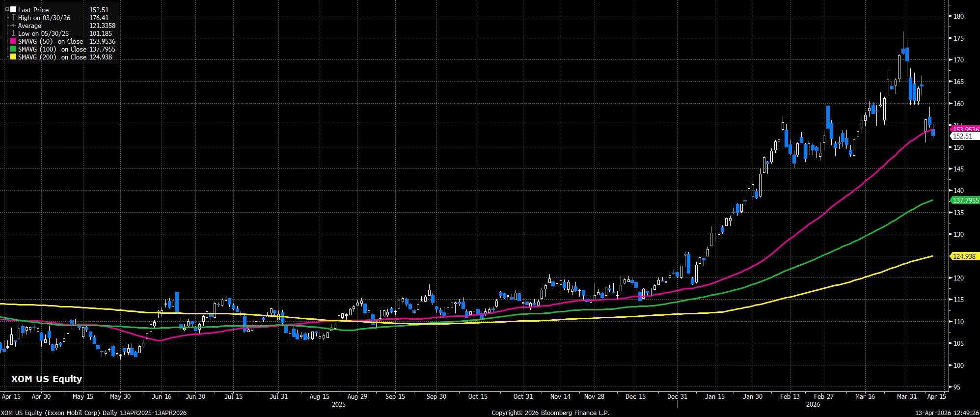980x417 pixels.
Task: Collapse the legend tree expander box
Action: pos(7,9)
